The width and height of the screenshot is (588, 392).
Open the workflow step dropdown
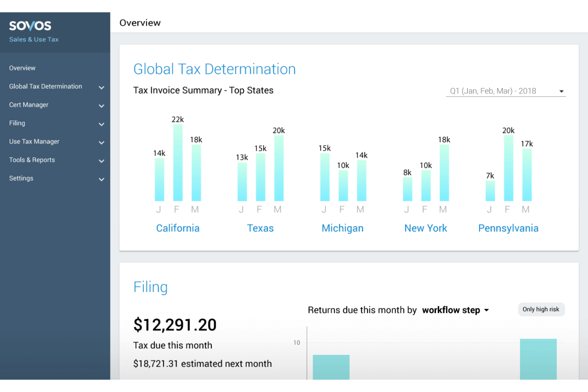click(455, 310)
